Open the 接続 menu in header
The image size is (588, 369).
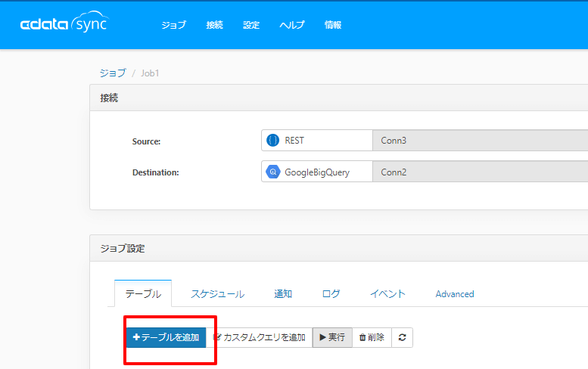point(214,25)
